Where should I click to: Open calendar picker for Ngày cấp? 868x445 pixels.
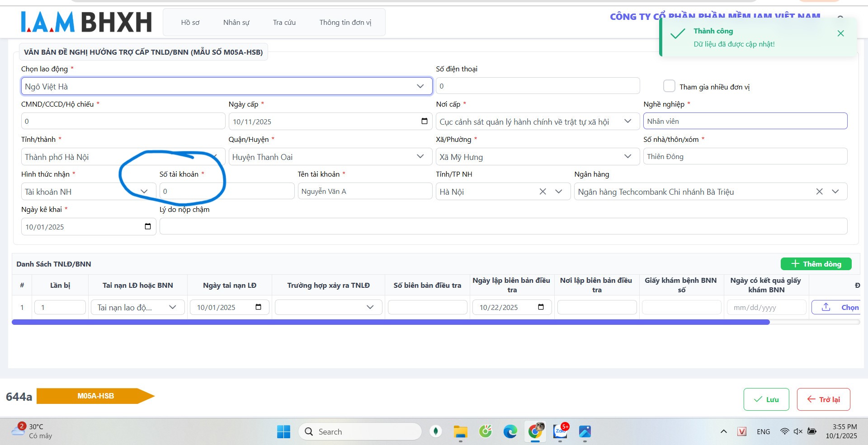424,121
